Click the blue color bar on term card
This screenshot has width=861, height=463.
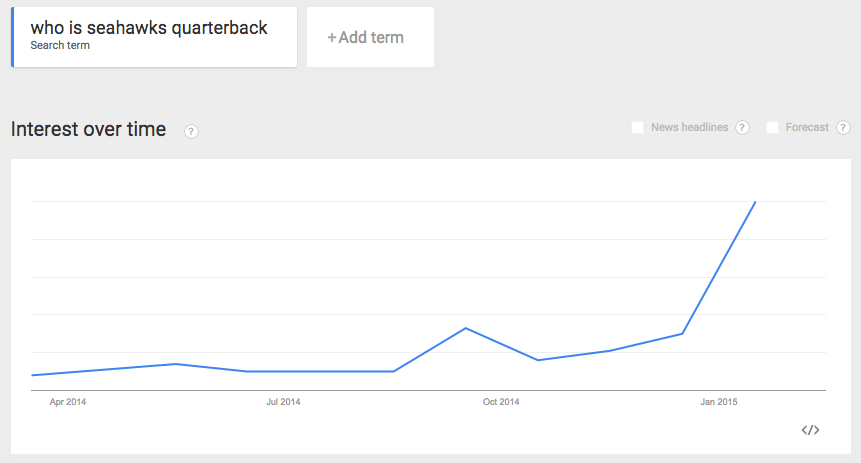(13, 37)
